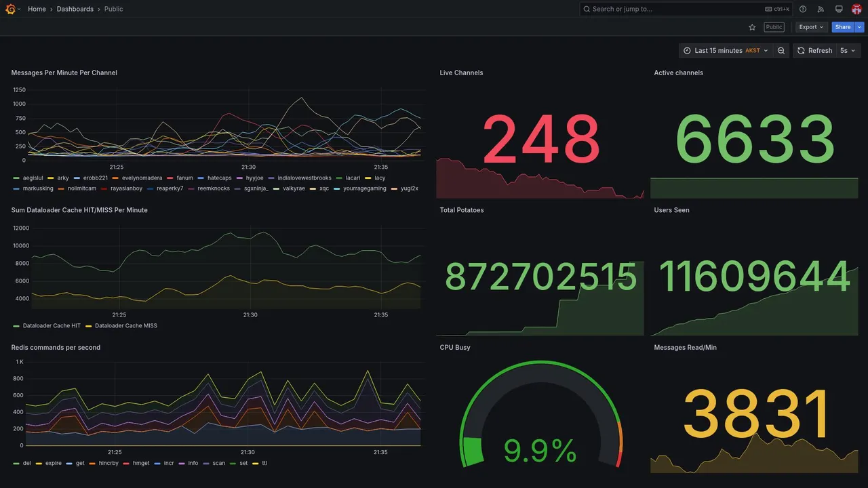
Task: Open the Last 15 minutes time picker
Action: click(x=726, y=51)
